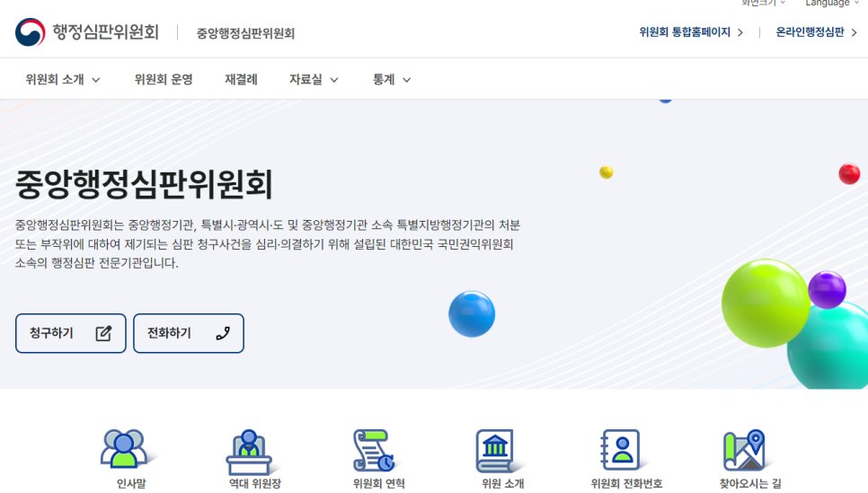868x493 pixels.
Task: Click the 청구하기 button
Action: pyautogui.click(x=71, y=333)
